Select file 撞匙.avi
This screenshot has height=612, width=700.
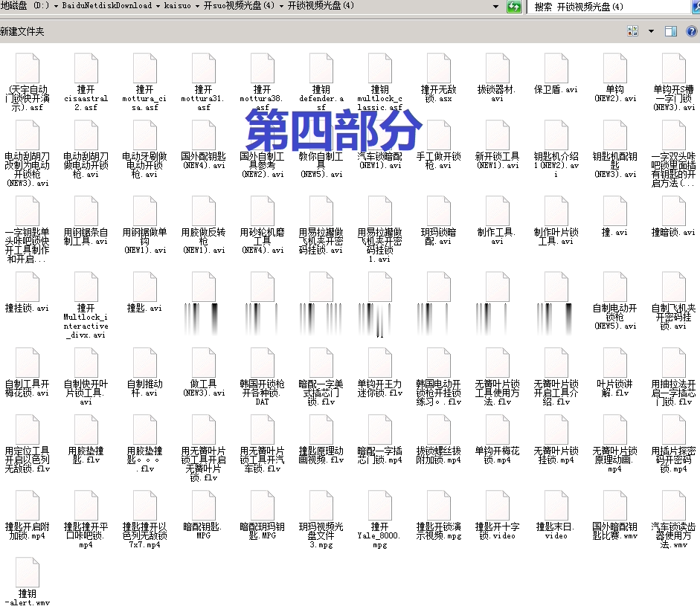[144, 292]
